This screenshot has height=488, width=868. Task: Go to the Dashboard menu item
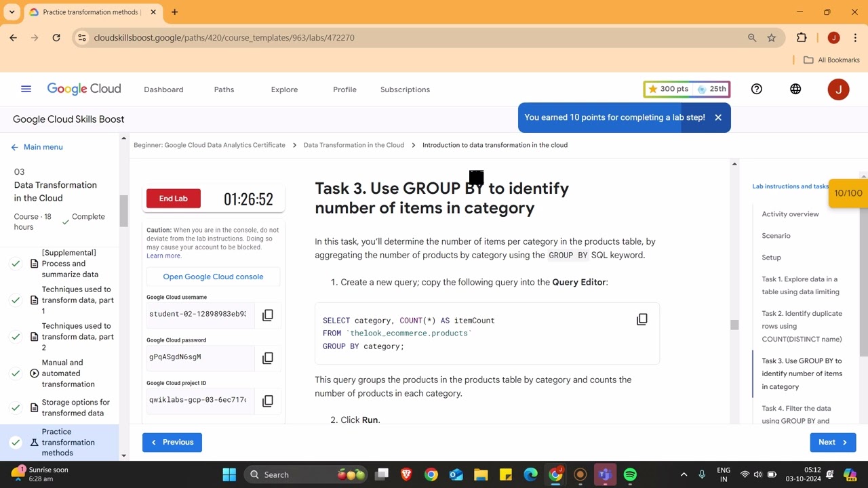[x=163, y=89]
